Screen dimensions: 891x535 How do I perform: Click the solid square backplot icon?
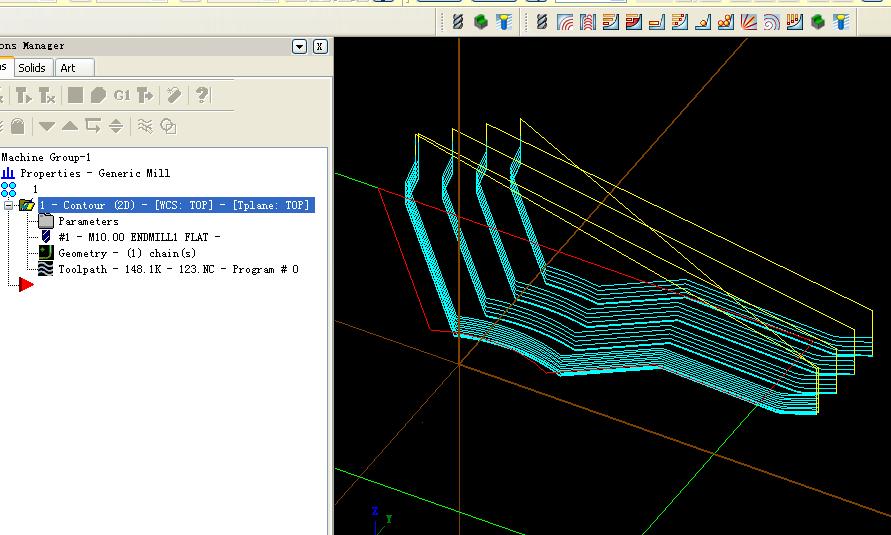(75, 95)
